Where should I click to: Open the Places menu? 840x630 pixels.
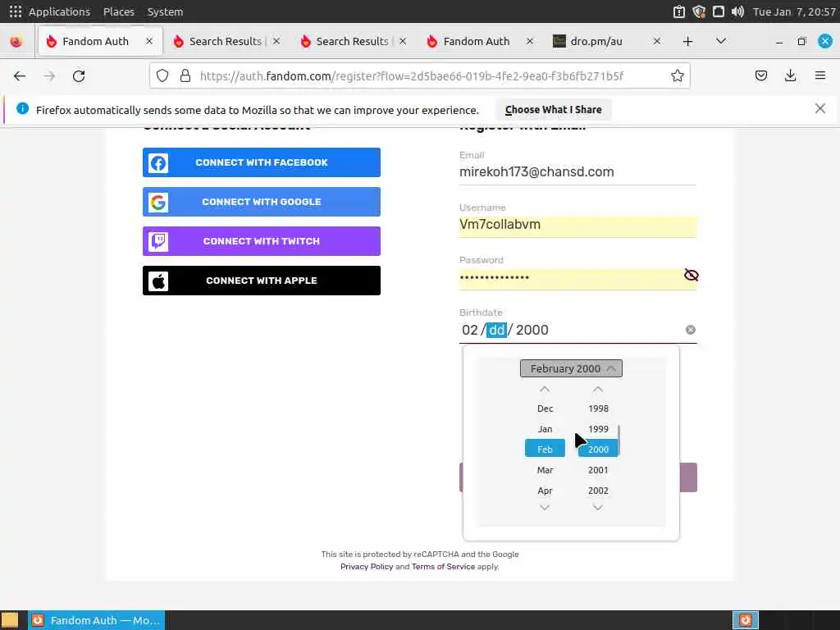click(118, 11)
